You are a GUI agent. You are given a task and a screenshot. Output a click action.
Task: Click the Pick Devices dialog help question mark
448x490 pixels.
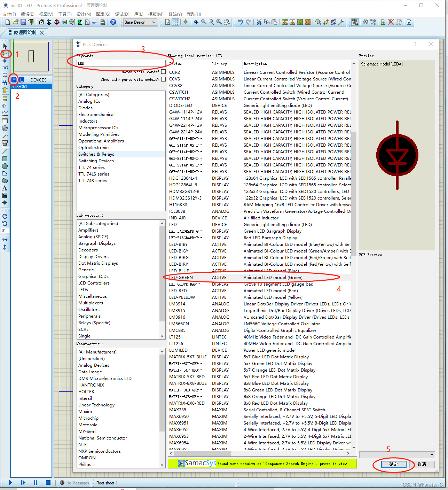415,44
